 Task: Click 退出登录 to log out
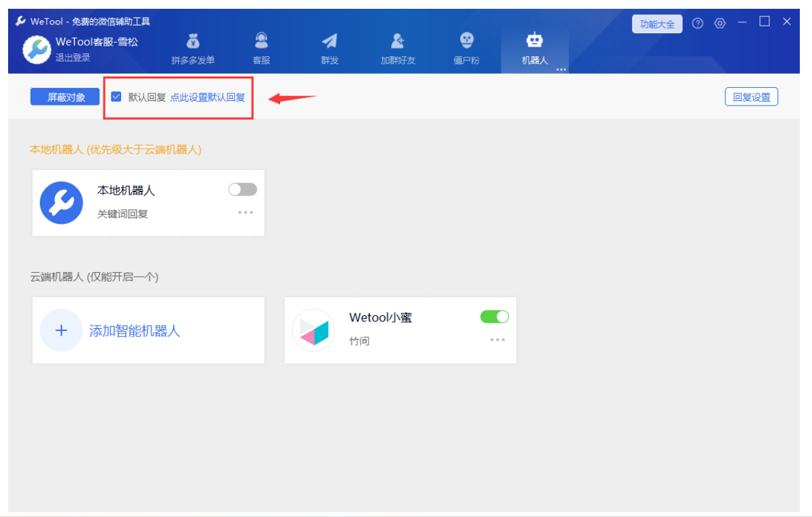pos(72,58)
